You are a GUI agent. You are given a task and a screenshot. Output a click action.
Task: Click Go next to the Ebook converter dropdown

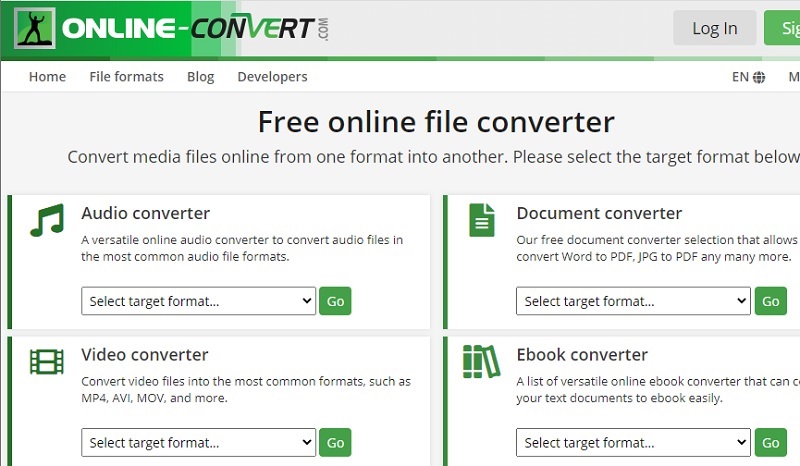770,443
